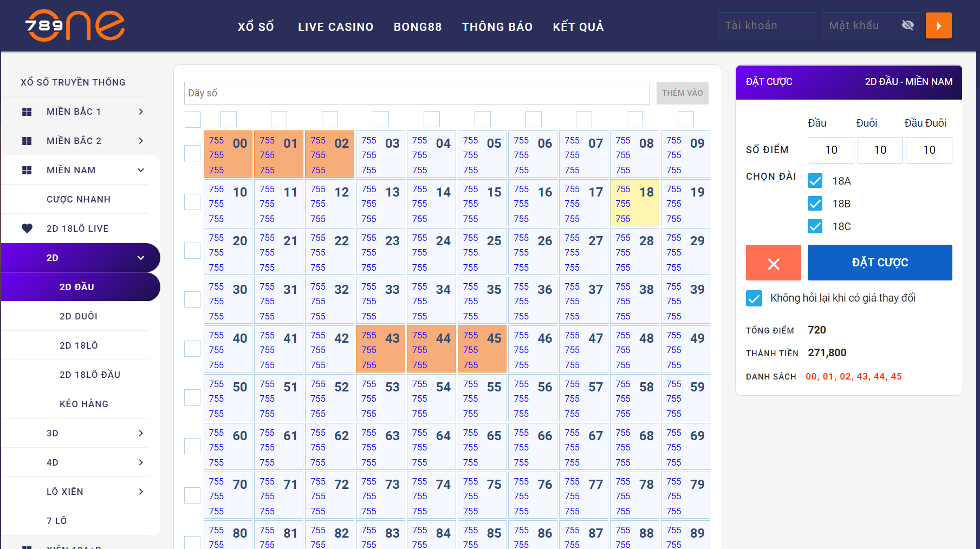This screenshot has width=980, height=549.
Task: Open the Thông Báo menu
Action: point(497,27)
